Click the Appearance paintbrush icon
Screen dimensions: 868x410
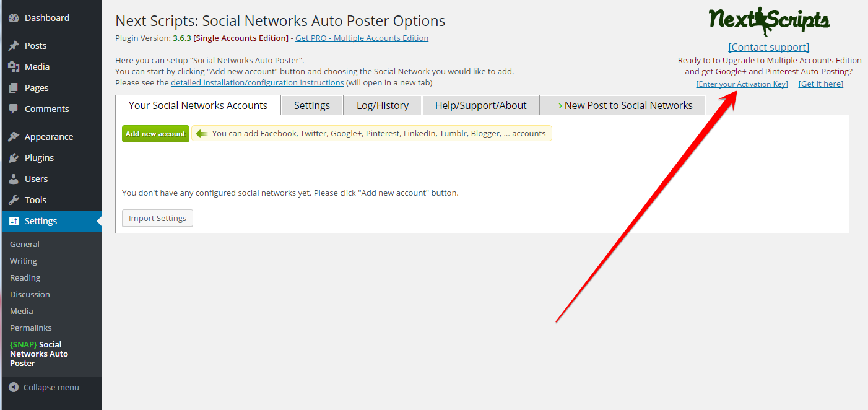tap(14, 137)
